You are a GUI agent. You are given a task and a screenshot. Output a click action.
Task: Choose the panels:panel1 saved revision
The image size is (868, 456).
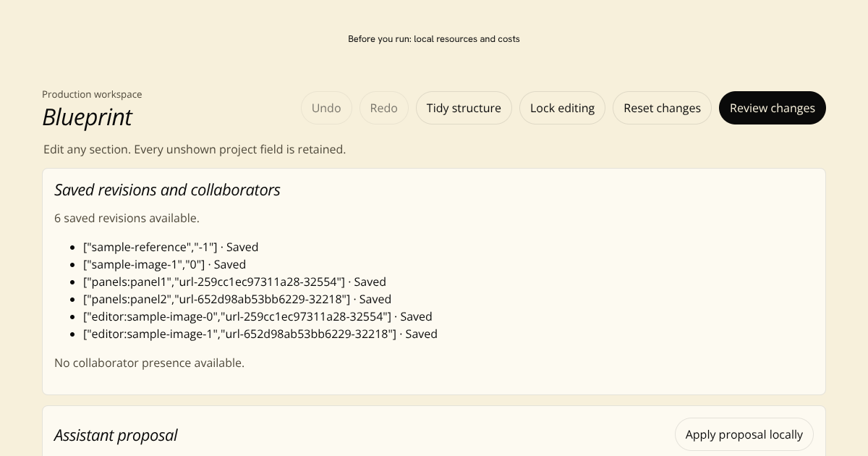coord(234,282)
